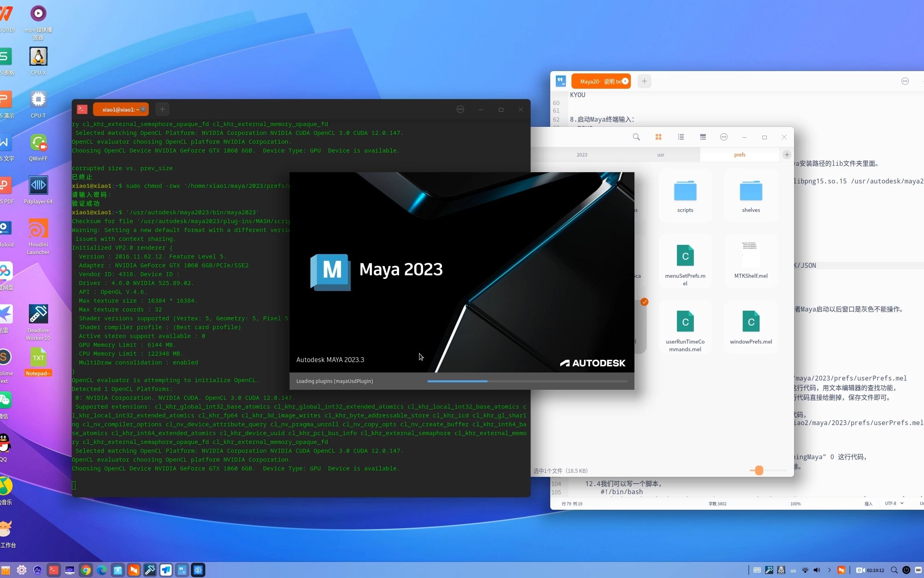
Task: Open system monitor CPU icon in taskbar
Action: tap(38, 570)
